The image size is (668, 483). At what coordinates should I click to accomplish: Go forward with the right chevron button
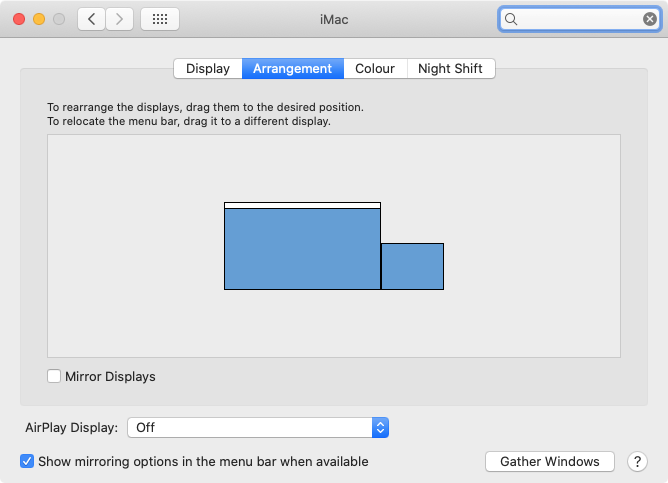click(119, 19)
